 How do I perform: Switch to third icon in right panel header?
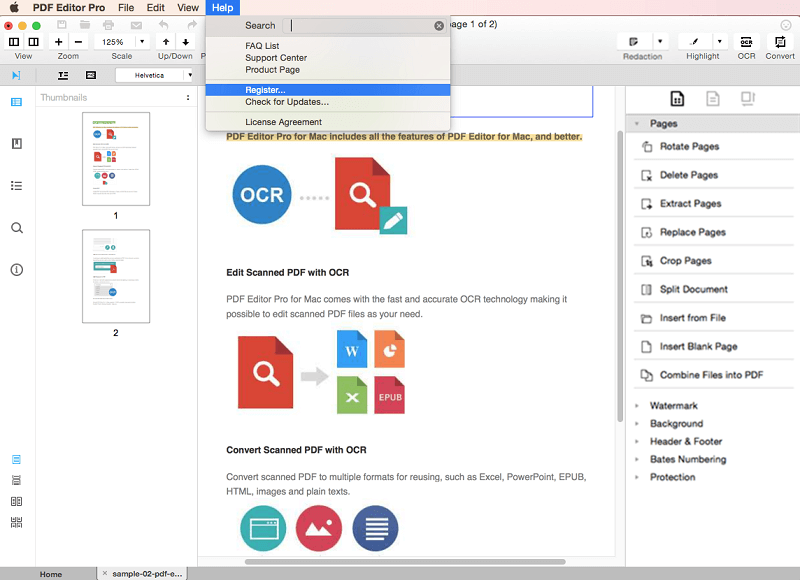(x=747, y=98)
